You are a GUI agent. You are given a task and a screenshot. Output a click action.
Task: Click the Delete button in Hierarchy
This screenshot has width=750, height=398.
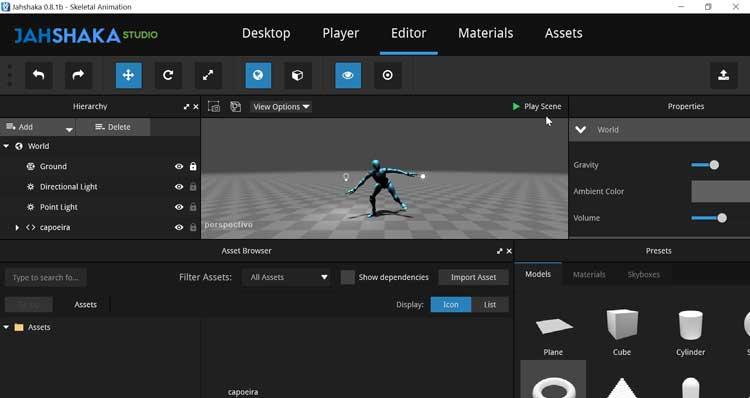coord(113,127)
